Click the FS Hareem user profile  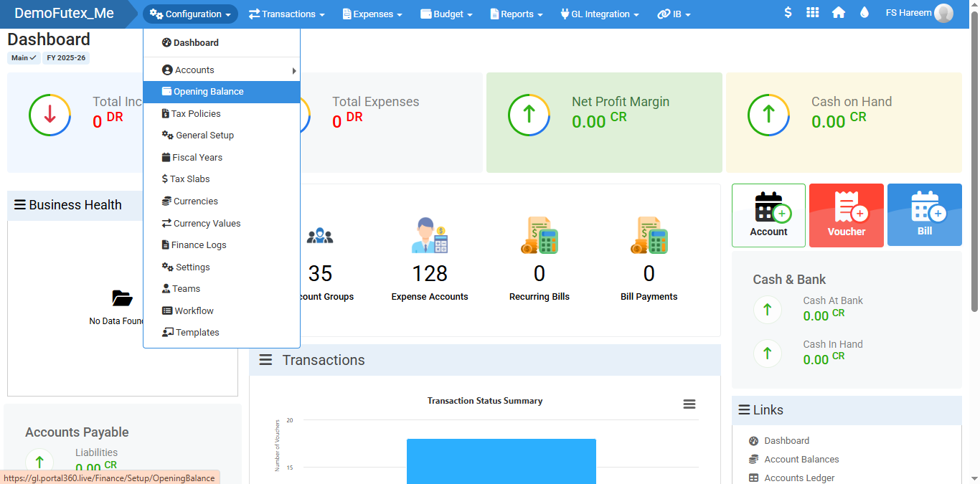[919, 13]
